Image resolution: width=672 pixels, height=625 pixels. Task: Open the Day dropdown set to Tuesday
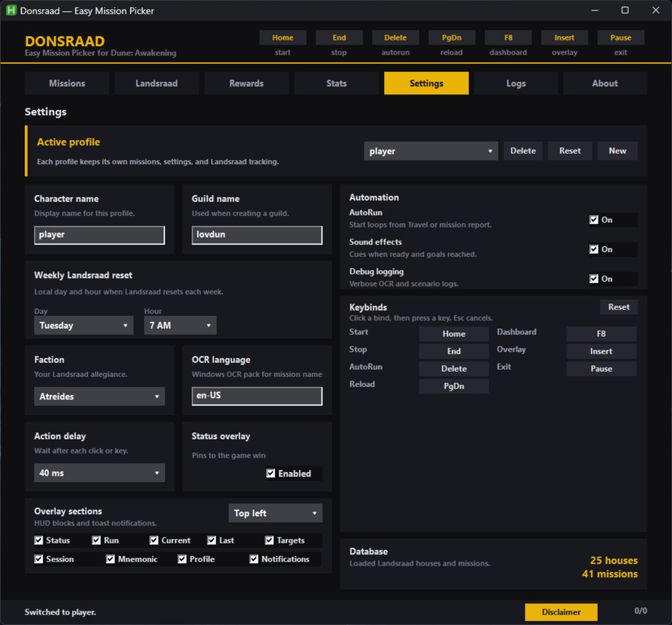point(83,326)
